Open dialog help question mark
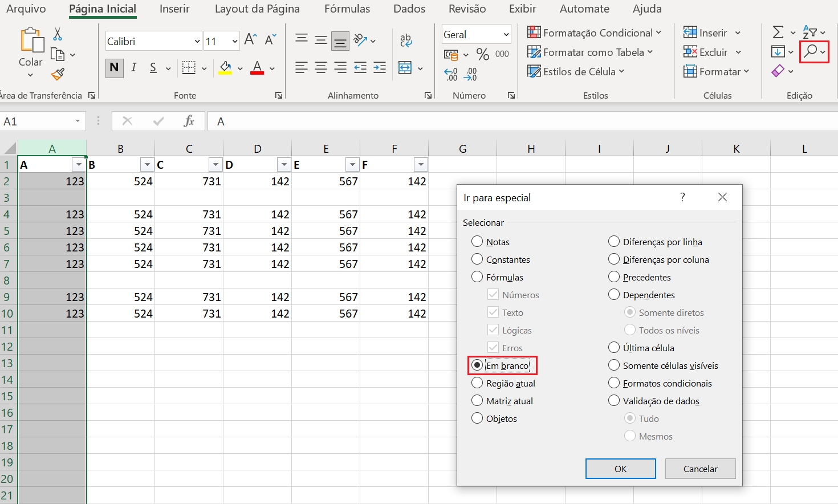 coord(682,197)
